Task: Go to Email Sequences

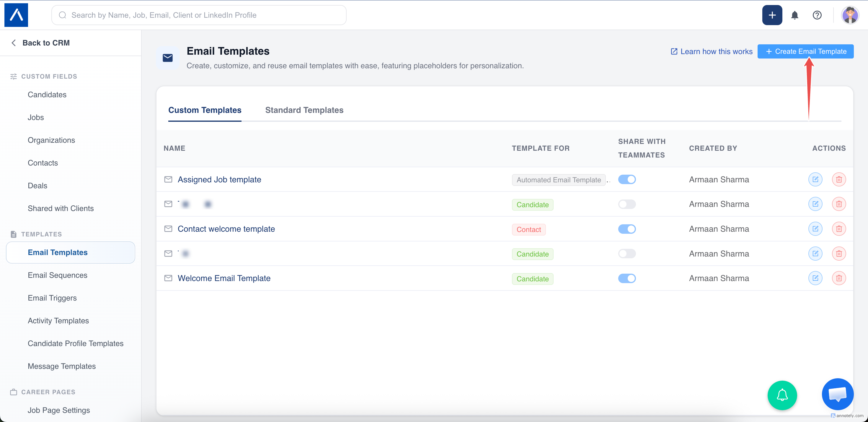Action: click(x=57, y=275)
